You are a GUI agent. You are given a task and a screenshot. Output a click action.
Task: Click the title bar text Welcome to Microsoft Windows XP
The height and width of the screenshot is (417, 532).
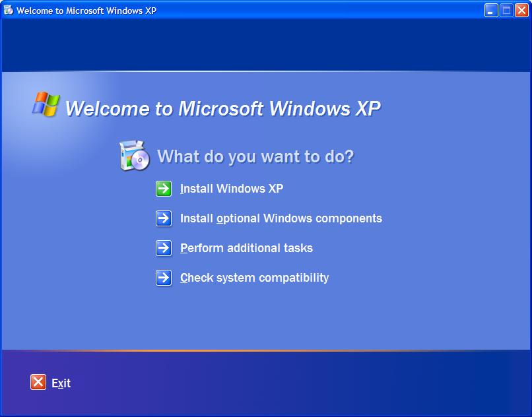pyautogui.click(x=86, y=11)
